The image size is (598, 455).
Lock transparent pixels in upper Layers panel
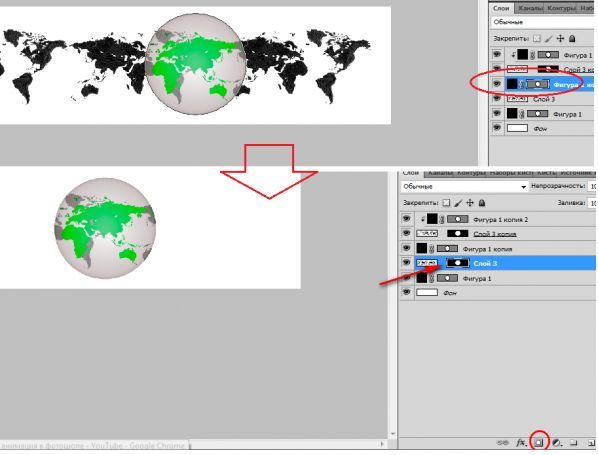(537, 39)
